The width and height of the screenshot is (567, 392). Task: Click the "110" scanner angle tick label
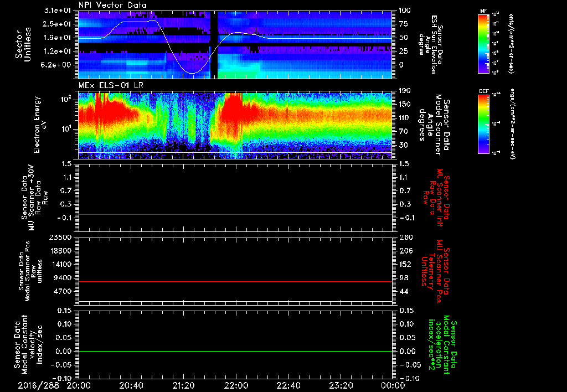click(x=405, y=118)
